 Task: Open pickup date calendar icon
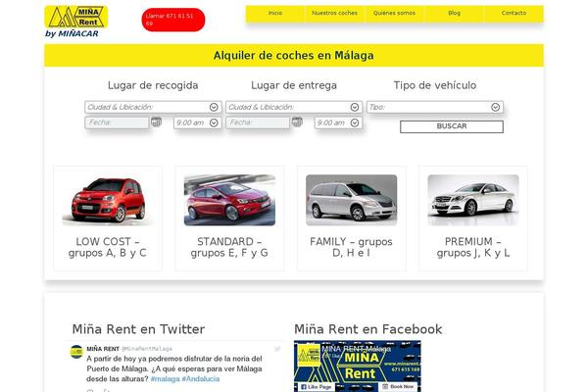point(156,122)
